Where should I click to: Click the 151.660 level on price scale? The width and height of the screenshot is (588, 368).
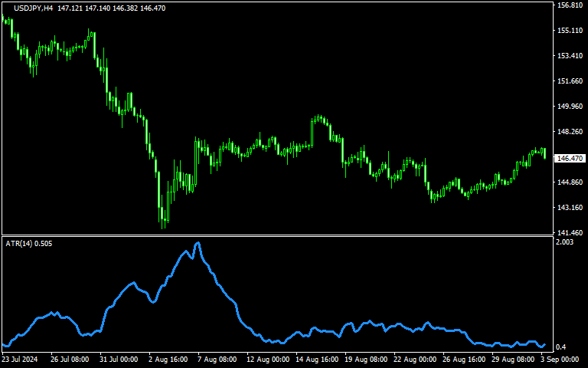click(570, 81)
